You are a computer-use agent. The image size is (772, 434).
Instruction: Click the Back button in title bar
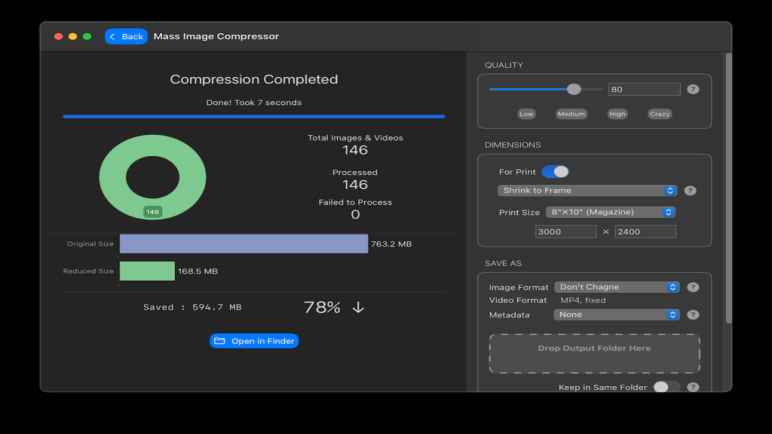pos(126,36)
